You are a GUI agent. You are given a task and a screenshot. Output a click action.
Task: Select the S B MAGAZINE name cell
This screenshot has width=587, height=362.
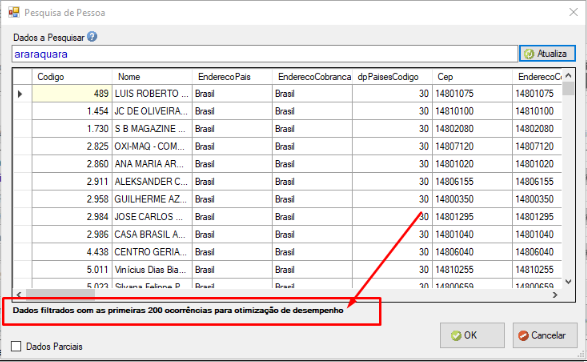click(152, 129)
